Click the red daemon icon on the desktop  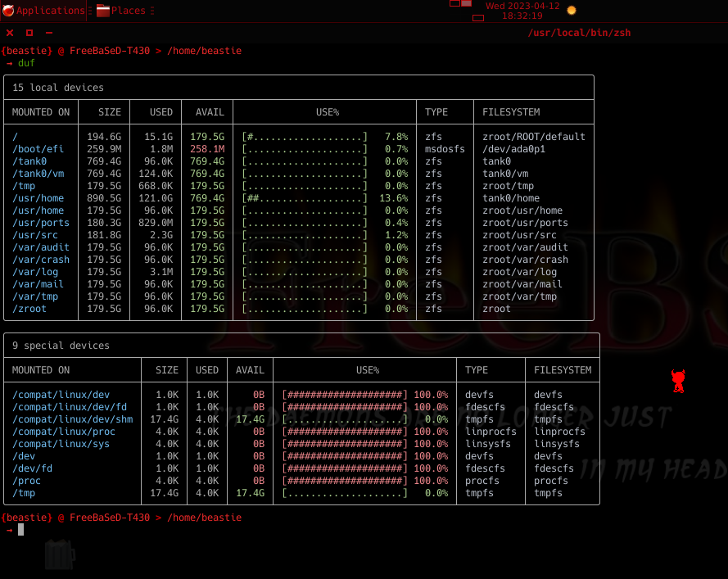[677, 381]
